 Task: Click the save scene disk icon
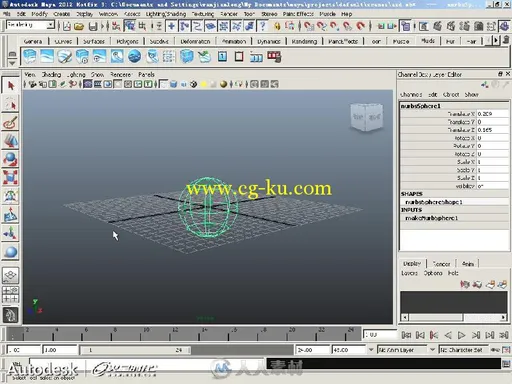(93, 26)
